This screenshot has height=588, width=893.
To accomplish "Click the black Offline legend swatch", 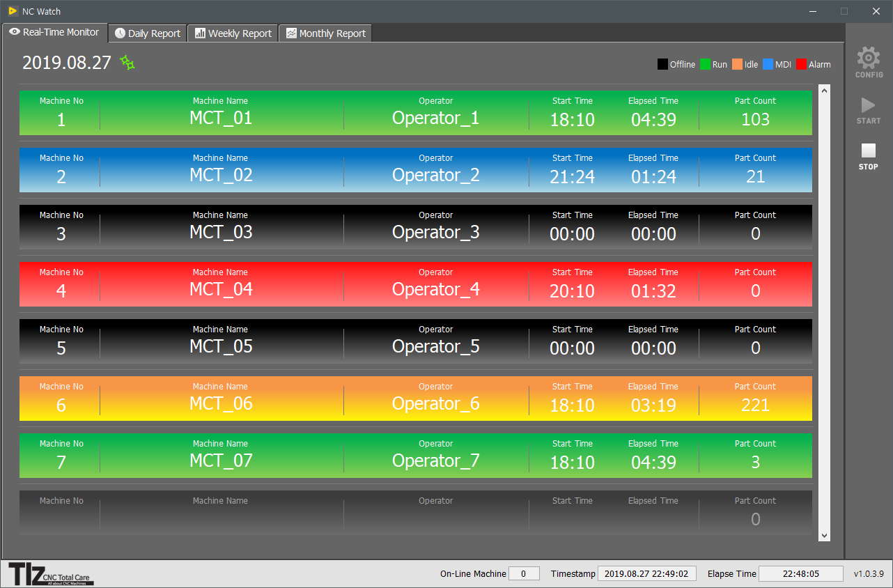I will (662, 64).
